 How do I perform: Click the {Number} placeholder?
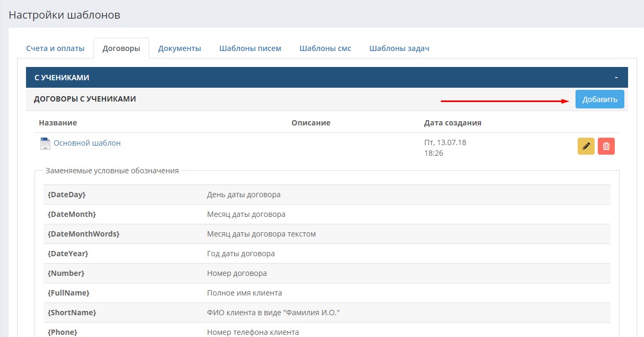tap(66, 273)
